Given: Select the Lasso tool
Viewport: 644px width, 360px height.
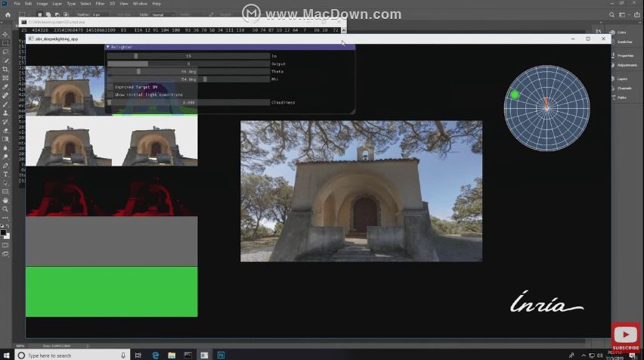Looking at the screenshot, I should click(5, 51).
